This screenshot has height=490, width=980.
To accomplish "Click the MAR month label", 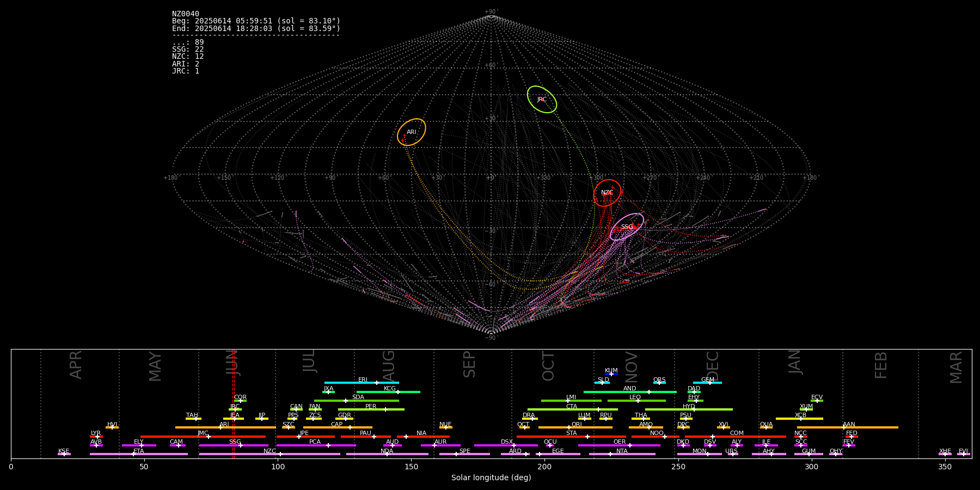I will [x=956, y=367].
